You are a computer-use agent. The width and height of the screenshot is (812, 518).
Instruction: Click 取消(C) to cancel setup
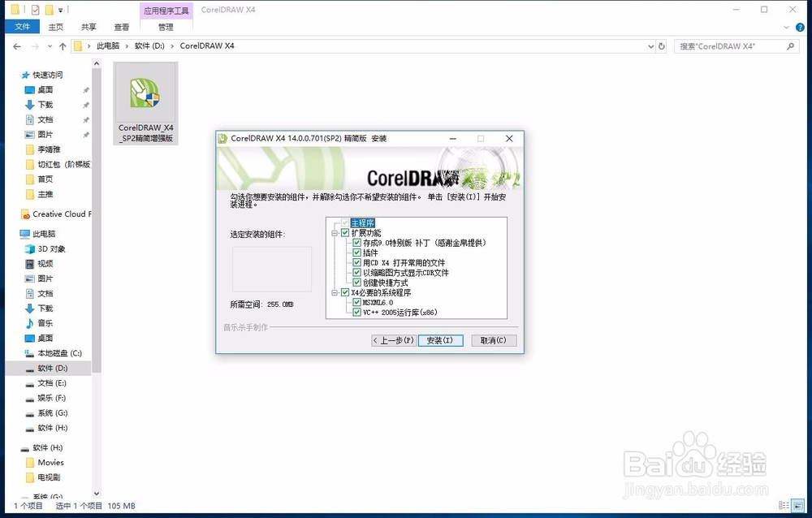point(494,340)
